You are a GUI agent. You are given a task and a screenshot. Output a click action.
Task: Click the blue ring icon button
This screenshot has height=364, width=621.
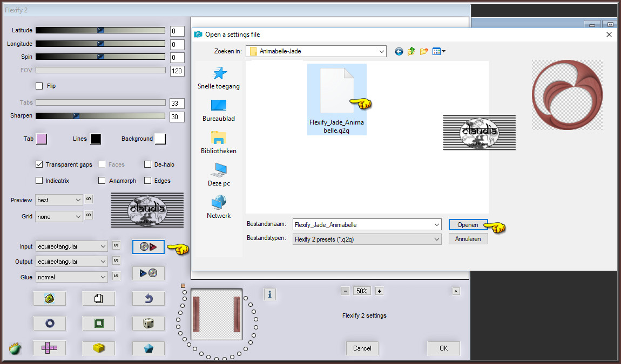coord(50,324)
